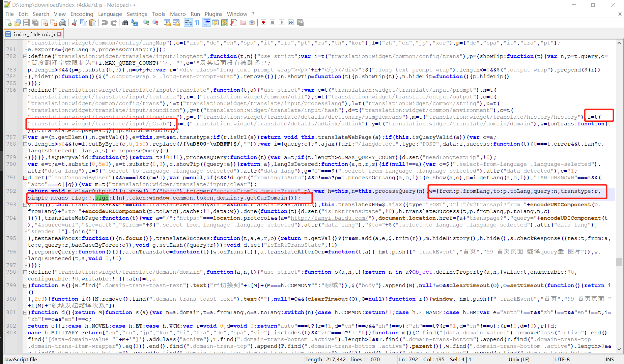The width and height of the screenshot is (624, 364).
Task: Print the document with the printer icon
Action: click(63, 23)
